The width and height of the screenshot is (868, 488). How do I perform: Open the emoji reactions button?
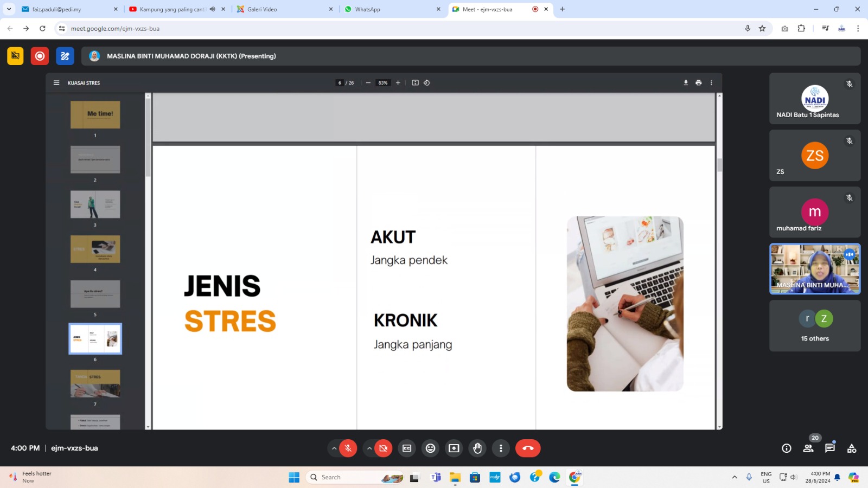click(430, 448)
